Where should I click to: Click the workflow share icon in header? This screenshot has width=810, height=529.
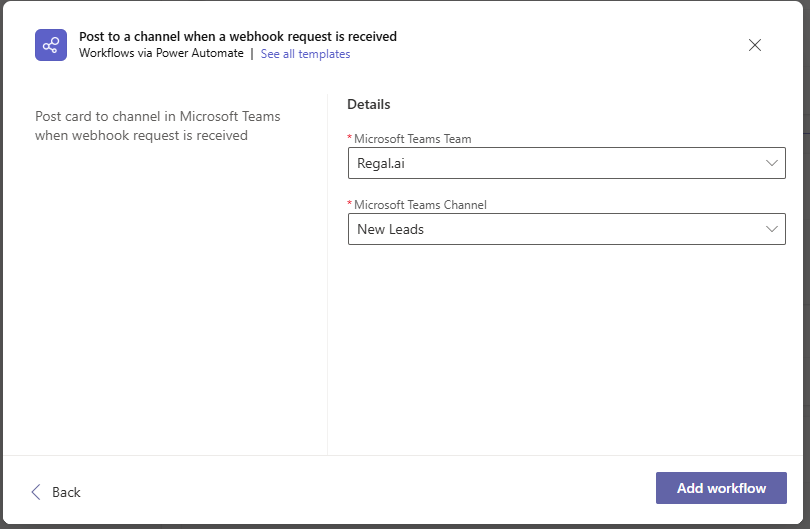[51, 45]
